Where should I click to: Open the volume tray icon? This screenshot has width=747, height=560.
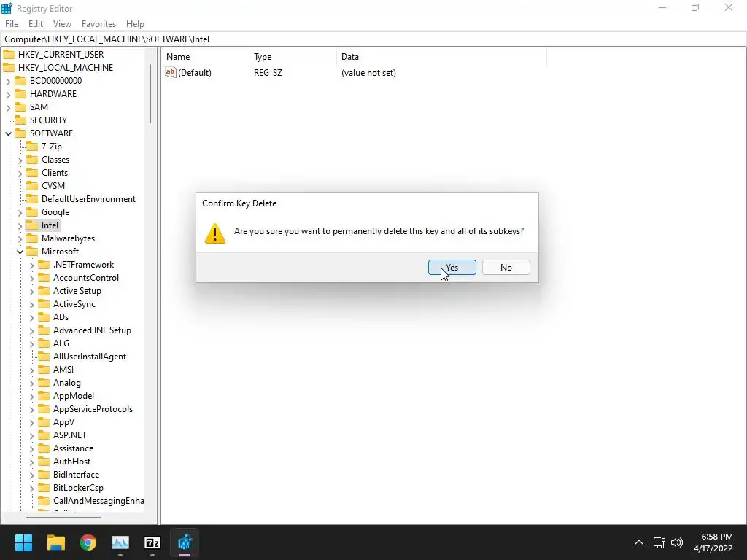[677, 542]
